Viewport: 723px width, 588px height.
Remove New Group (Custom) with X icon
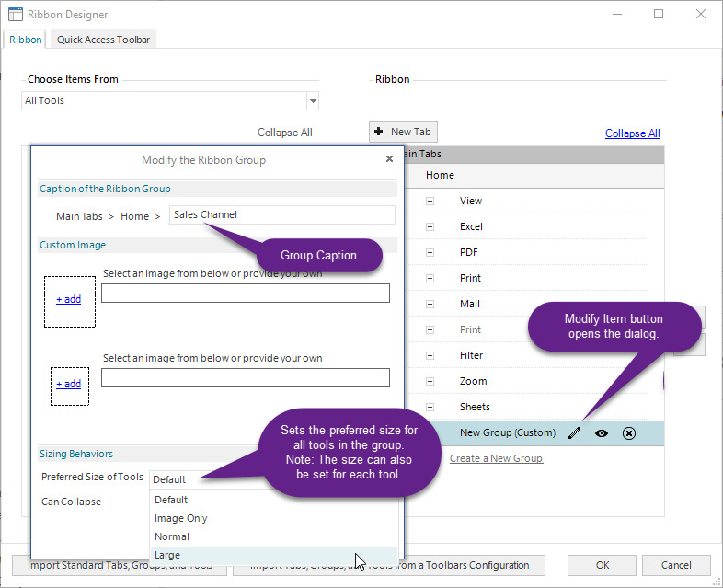click(x=629, y=433)
